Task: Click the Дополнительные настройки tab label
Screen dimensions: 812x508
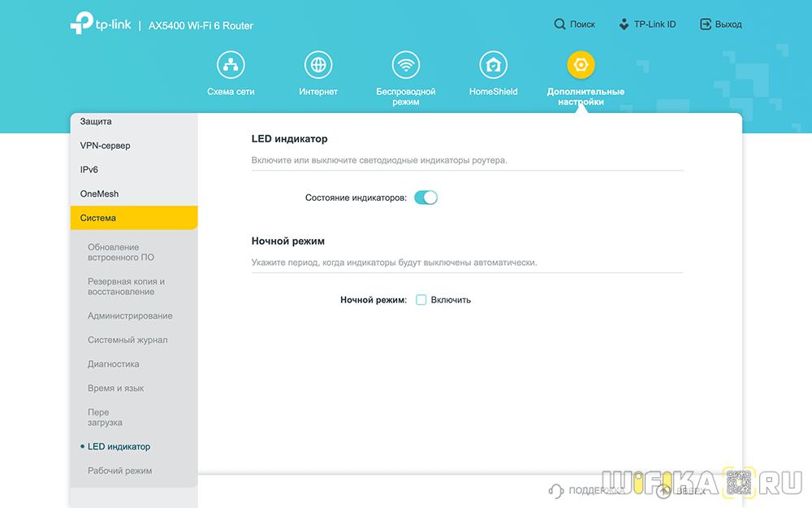Action: coord(585,97)
